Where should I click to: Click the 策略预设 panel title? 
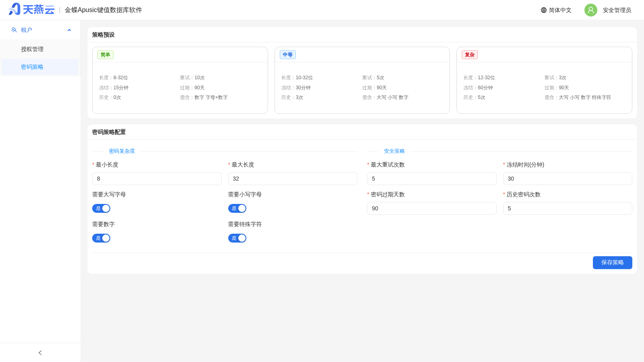pyautogui.click(x=103, y=35)
